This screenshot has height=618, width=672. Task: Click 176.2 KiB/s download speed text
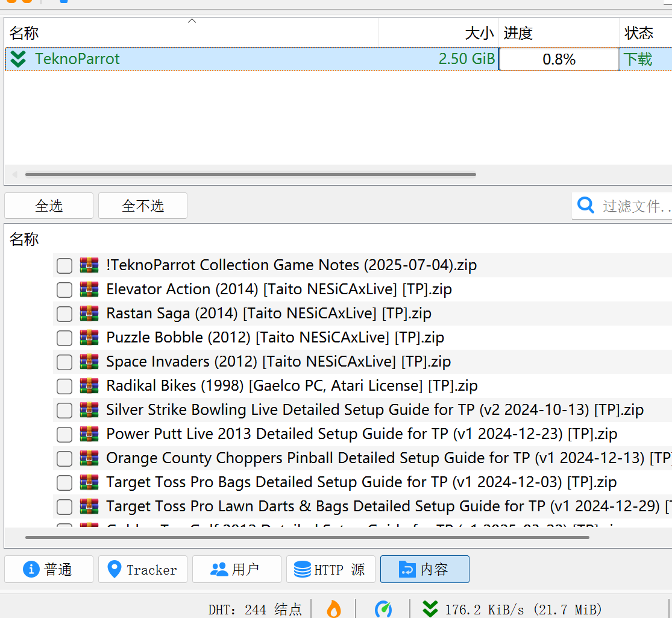523,610
